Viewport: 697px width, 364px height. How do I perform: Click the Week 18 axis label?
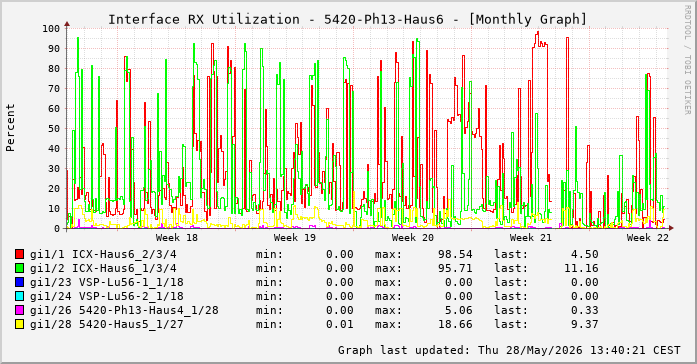176,238
